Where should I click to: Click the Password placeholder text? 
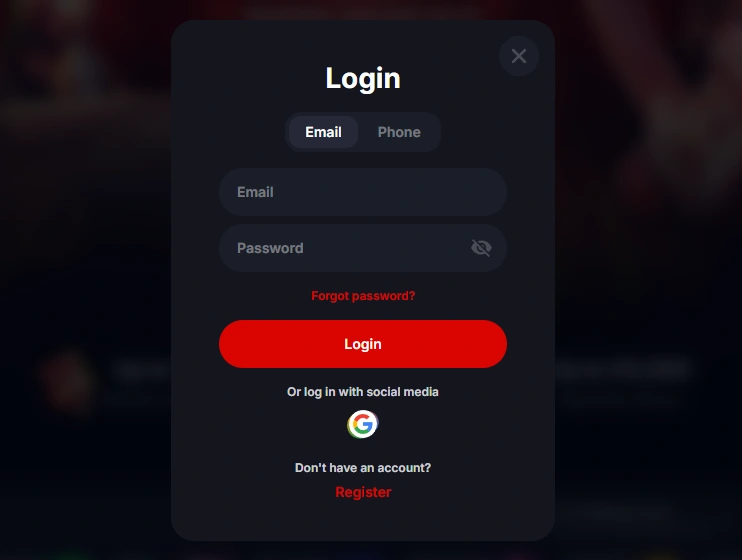(270, 248)
